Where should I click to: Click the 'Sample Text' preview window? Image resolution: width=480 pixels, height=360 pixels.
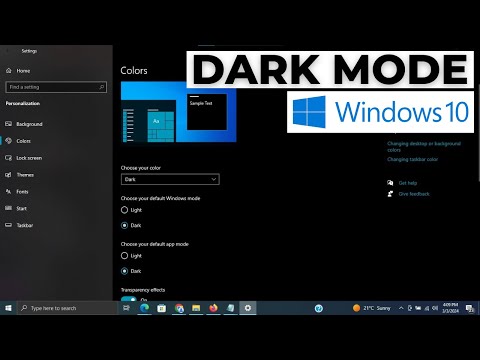pyautogui.click(x=207, y=112)
